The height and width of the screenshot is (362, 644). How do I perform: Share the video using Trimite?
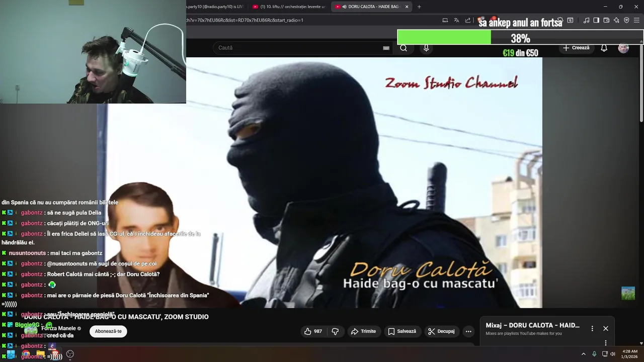tap(364, 331)
